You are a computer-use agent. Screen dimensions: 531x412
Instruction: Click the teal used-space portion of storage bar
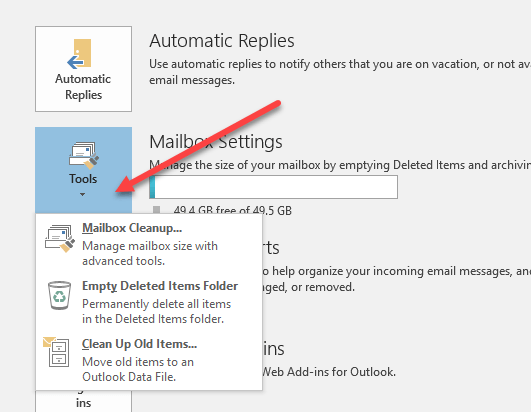(x=152, y=187)
